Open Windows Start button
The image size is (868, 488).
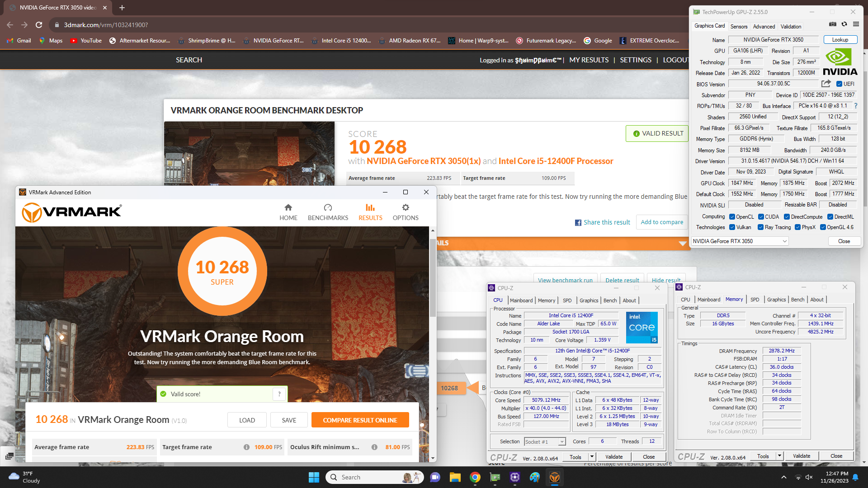pos(314,477)
